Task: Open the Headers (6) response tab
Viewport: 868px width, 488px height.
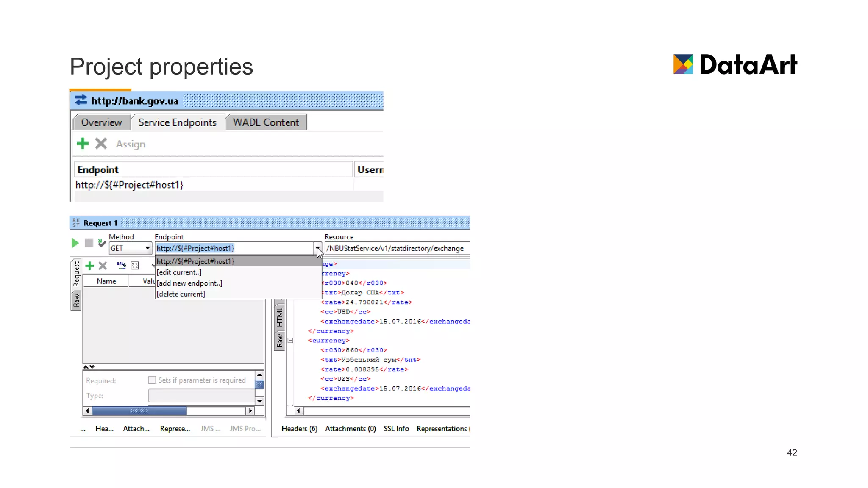Action: pos(299,429)
